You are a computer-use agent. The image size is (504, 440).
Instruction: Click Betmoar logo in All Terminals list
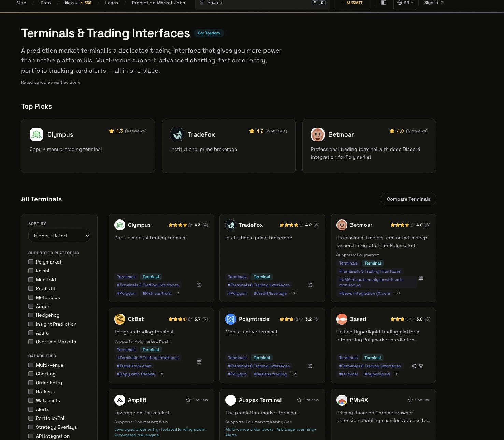click(x=342, y=225)
